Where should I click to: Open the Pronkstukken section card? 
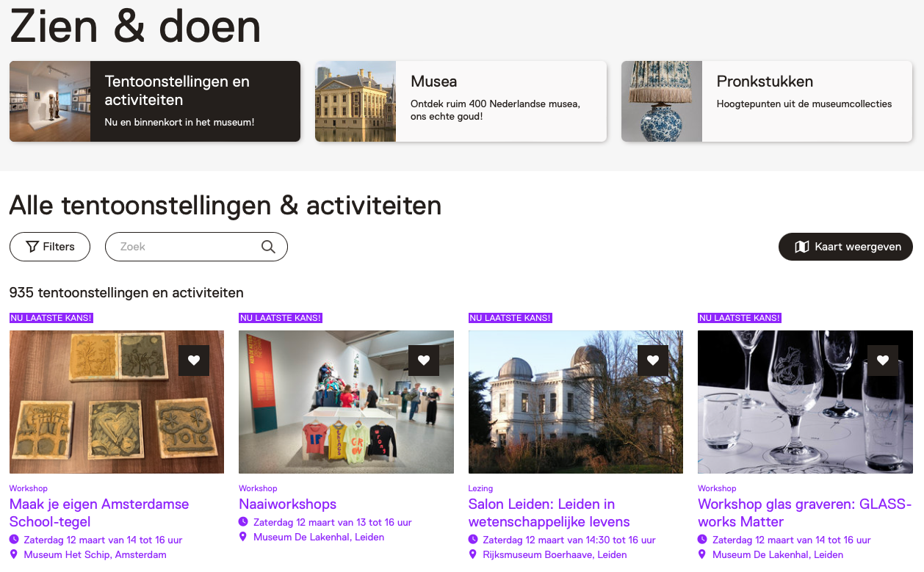click(x=767, y=101)
